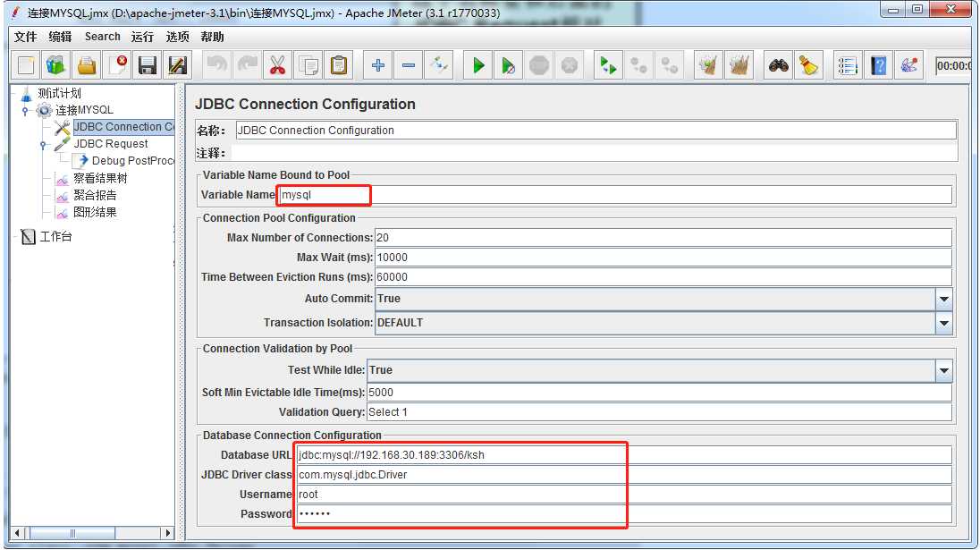
Task: Click the JDBC Driver class field
Action: point(624,474)
